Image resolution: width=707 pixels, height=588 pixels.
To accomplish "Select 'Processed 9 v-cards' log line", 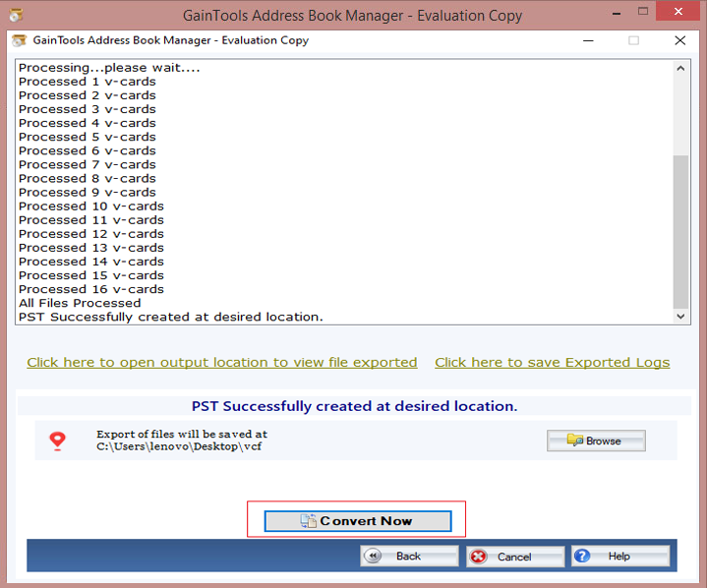I will tap(87, 193).
